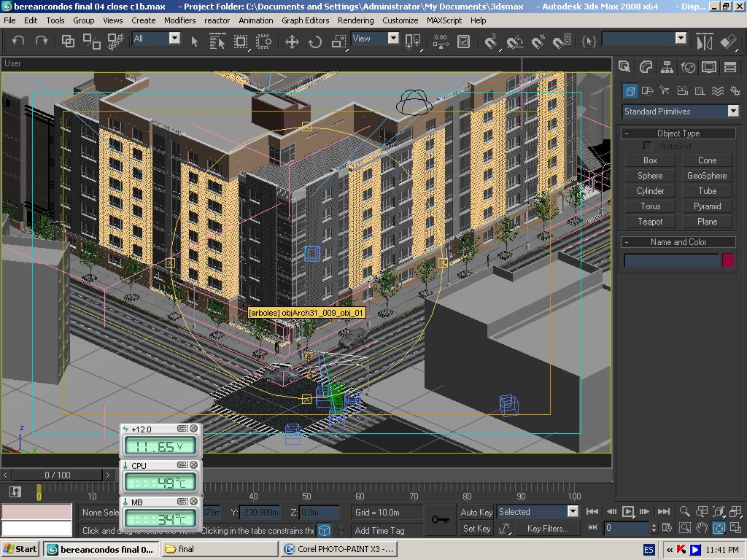The image size is (747, 560).
Task: Click Edit Named Selection Sets icon
Action: [589, 42]
